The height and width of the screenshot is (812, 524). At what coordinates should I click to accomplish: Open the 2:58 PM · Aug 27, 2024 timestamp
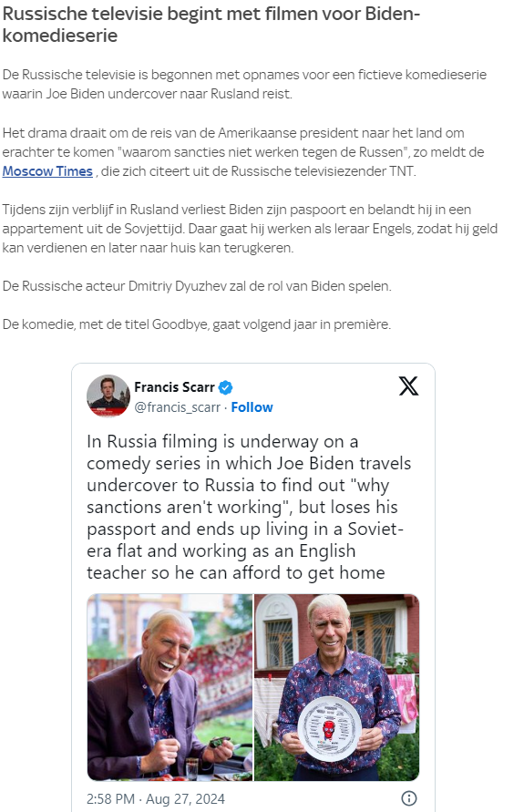click(156, 799)
